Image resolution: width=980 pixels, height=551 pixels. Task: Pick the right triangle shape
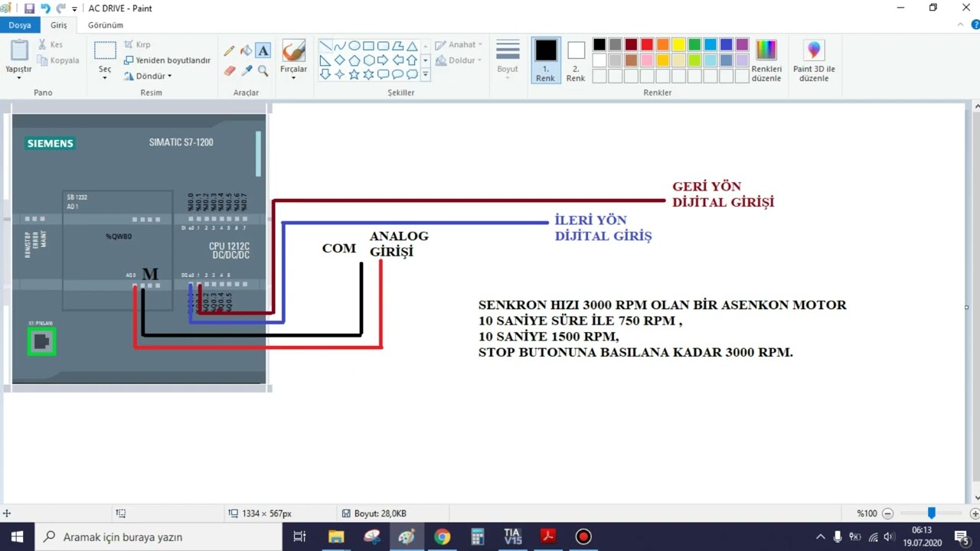click(325, 60)
